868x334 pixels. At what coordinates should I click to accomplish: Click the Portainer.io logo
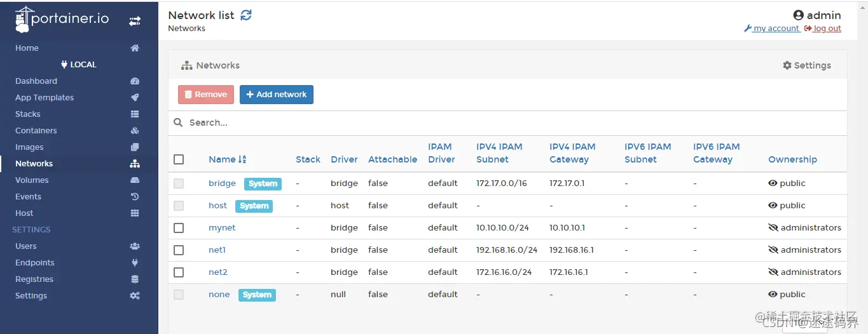click(x=62, y=19)
